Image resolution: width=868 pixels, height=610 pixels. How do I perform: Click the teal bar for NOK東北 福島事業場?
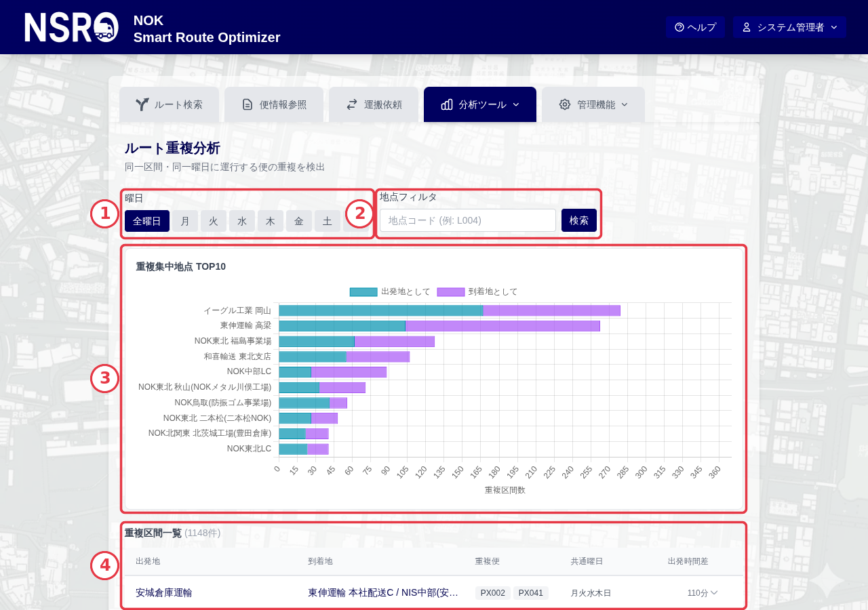tap(317, 342)
